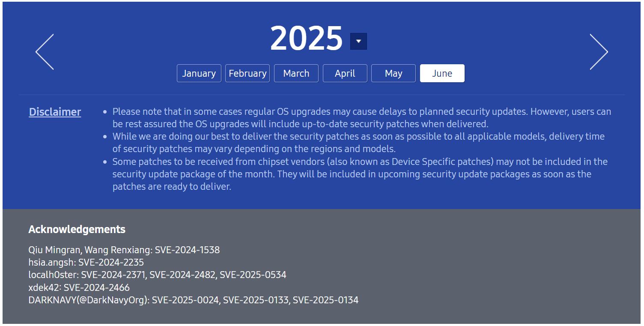Click the localh0ster acknowledgement entry

click(x=157, y=275)
